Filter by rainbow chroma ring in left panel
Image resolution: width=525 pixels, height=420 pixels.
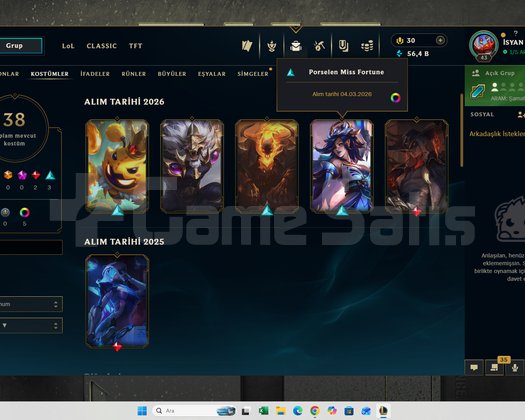24,212
